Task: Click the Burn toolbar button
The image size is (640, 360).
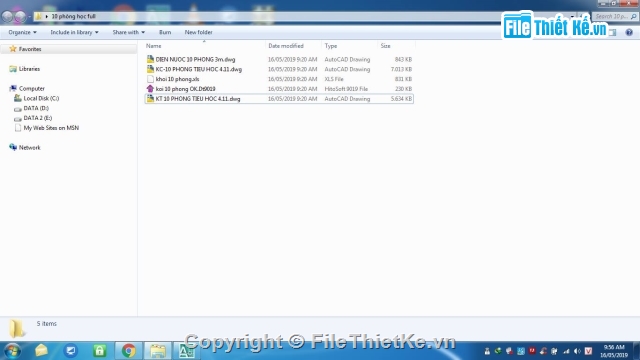Action: click(x=165, y=32)
